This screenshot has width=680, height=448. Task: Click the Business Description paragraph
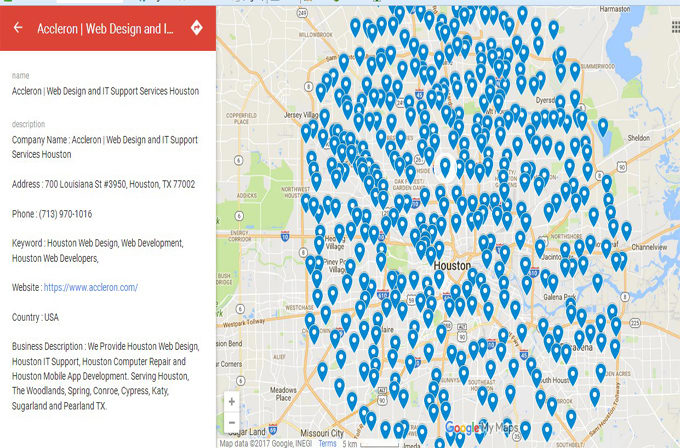pyautogui.click(x=105, y=376)
